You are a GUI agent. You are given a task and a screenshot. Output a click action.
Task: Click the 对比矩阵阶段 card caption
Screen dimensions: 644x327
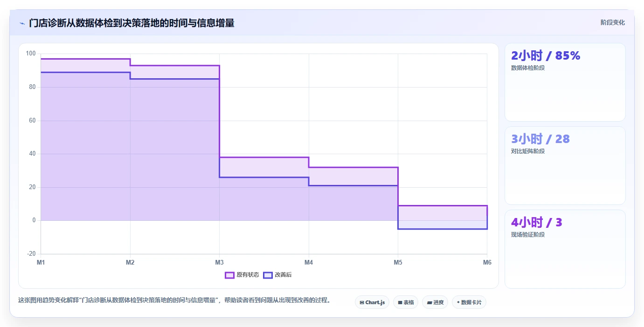[x=528, y=151]
